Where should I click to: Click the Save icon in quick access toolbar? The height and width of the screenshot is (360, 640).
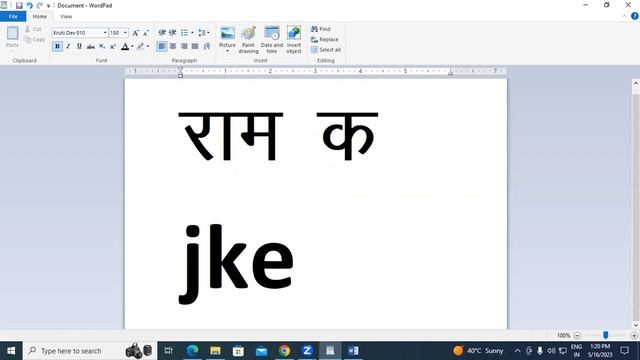[19, 6]
